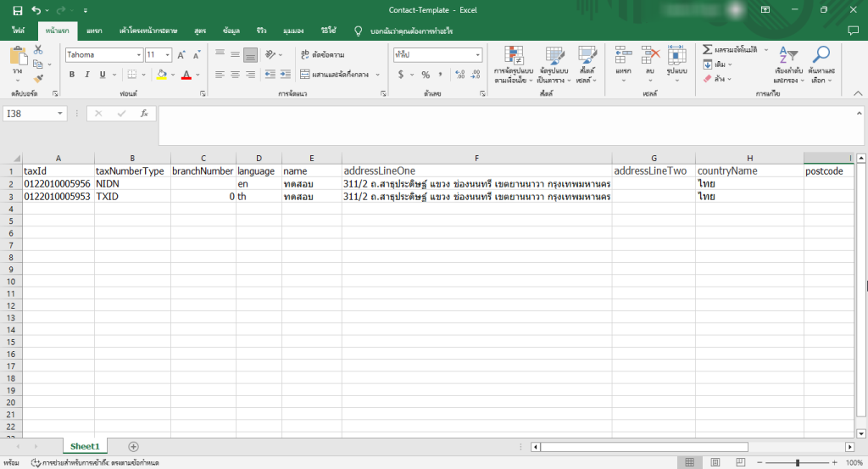Apply accounting currency format
Screen dimensions: 868x469
coord(401,74)
